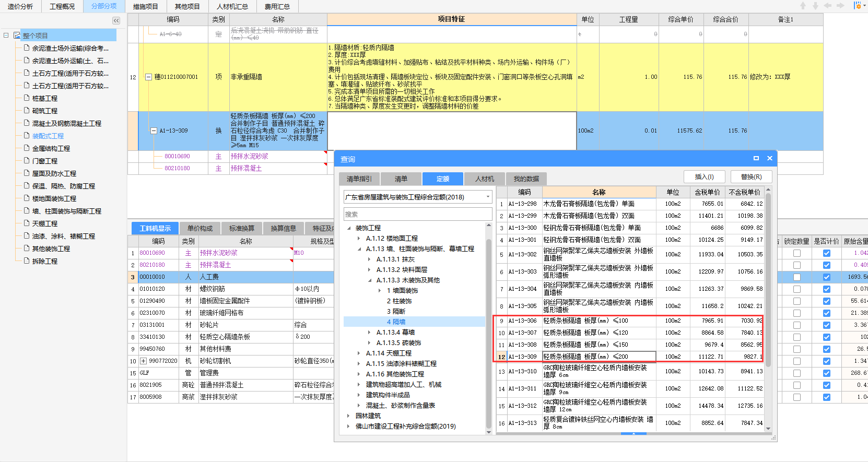Click the 含税单价 column header in dialog

[707, 192]
